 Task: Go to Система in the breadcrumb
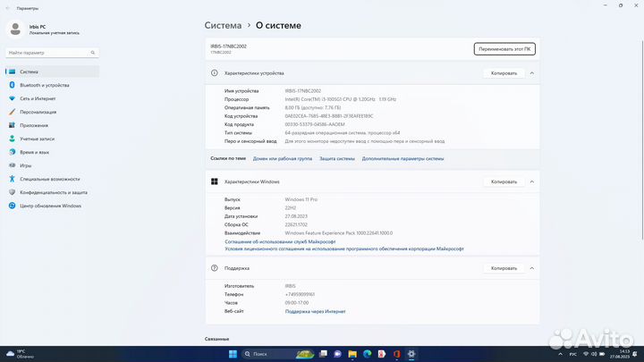tap(223, 25)
